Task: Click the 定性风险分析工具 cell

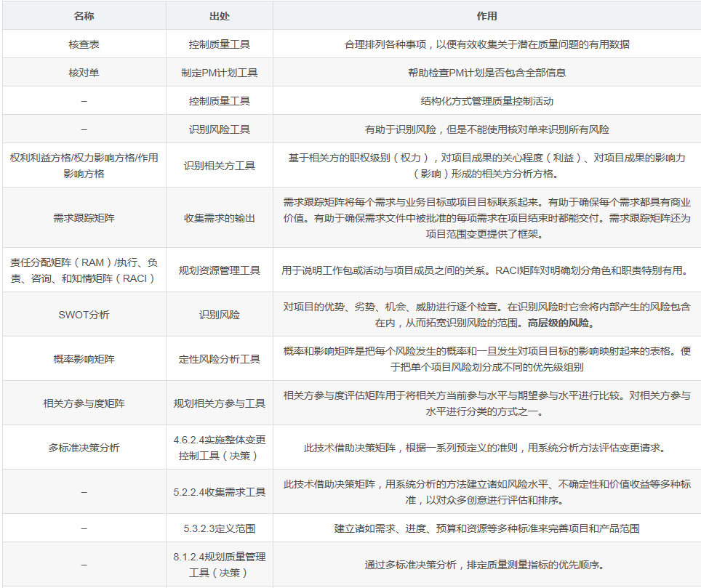Action: [220, 358]
